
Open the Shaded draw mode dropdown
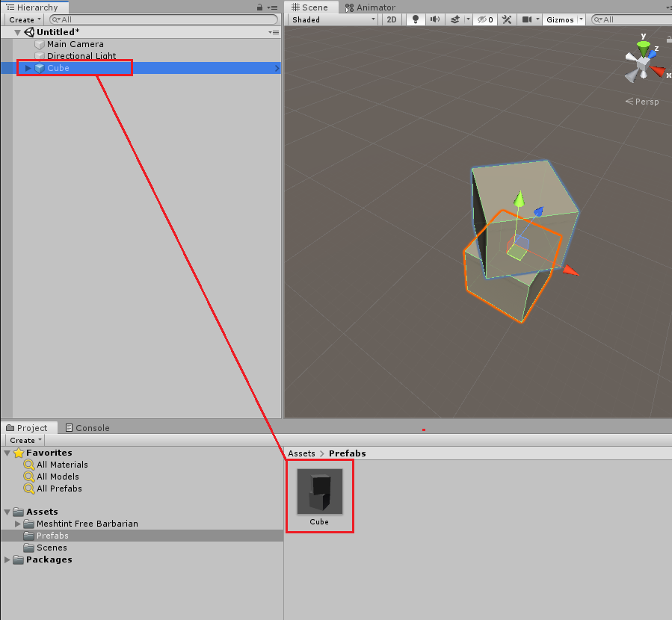point(333,19)
